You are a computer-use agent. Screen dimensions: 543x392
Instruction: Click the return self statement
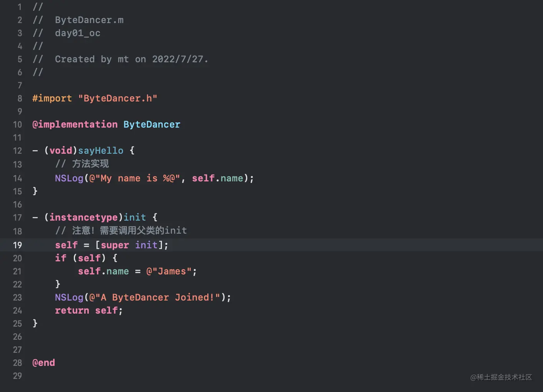pyautogui.click(x=88, y=310)
